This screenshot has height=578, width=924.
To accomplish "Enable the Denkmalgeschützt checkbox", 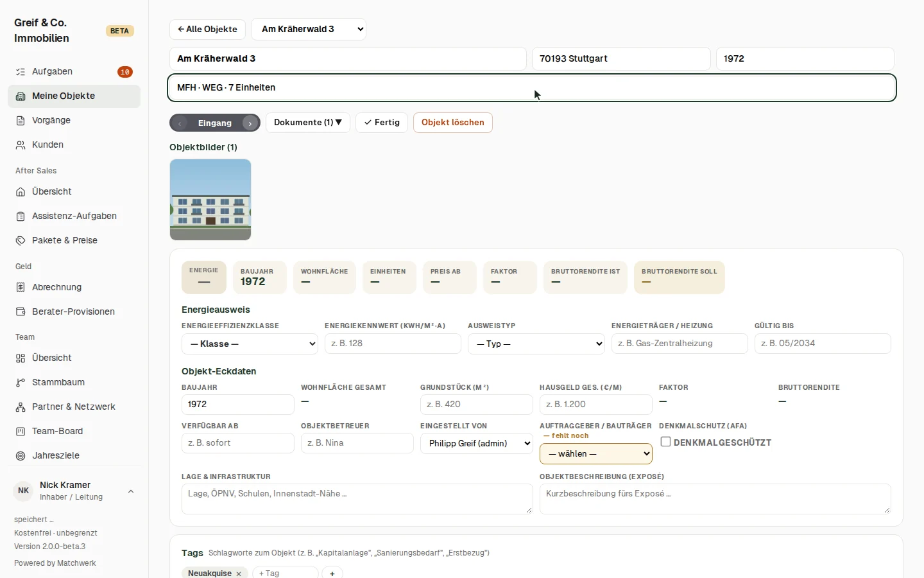I will (x=666, y=442).
